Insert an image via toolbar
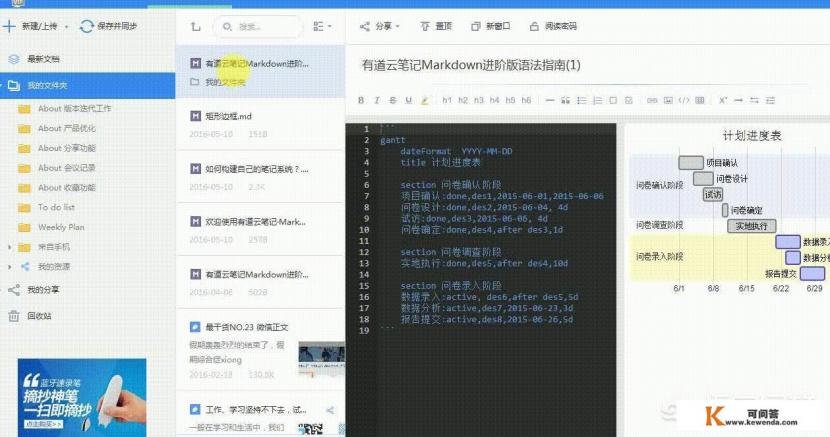This screenshot has width=830, height=437. click(668, 100)
